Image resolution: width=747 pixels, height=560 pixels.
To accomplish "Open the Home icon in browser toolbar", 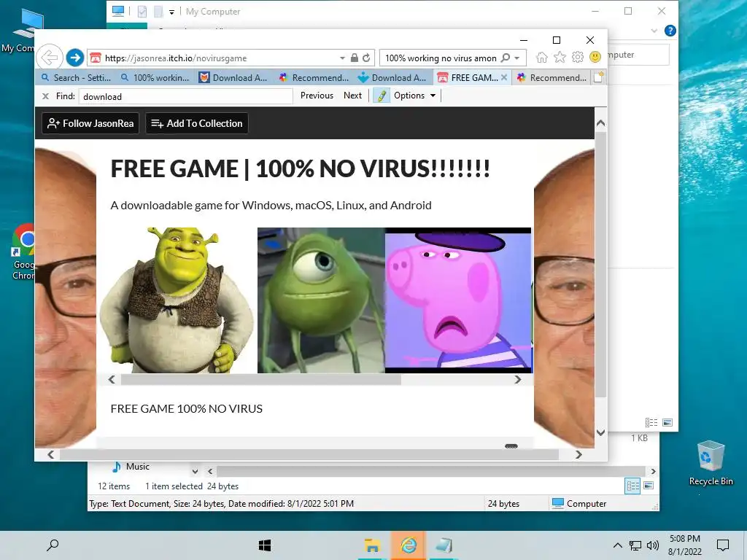I will point(542,57).
